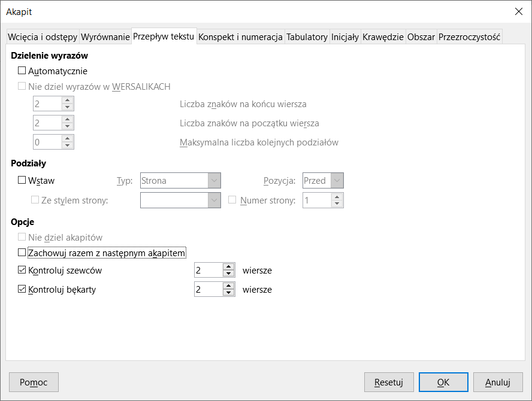Switch to the Wcięcia i odstępy tab
Viewport: 532px width, 401px height.
coord(43,37)
